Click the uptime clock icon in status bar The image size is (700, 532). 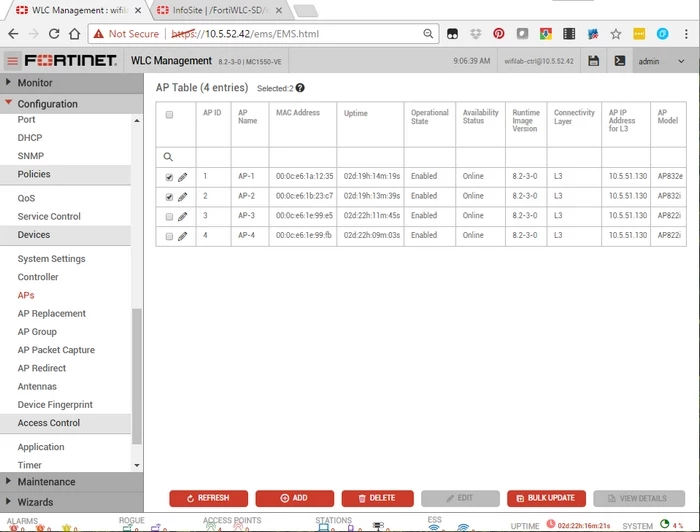click(551, 524)
